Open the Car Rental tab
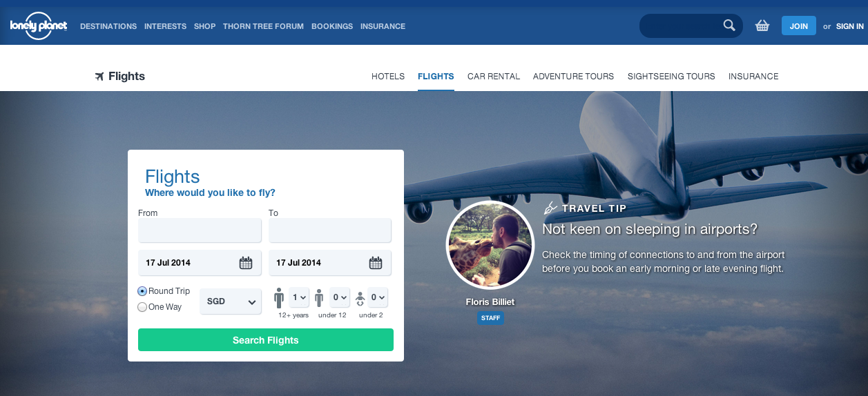Image resolution: width=868 pixels, height=396 pixels. click(494, 77)
